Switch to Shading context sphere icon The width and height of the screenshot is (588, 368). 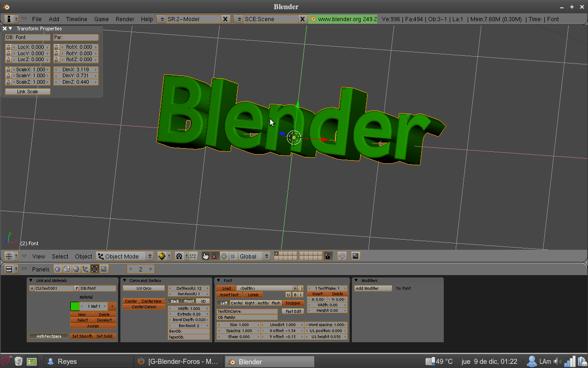pyautogui.click(x=76, y=269)
